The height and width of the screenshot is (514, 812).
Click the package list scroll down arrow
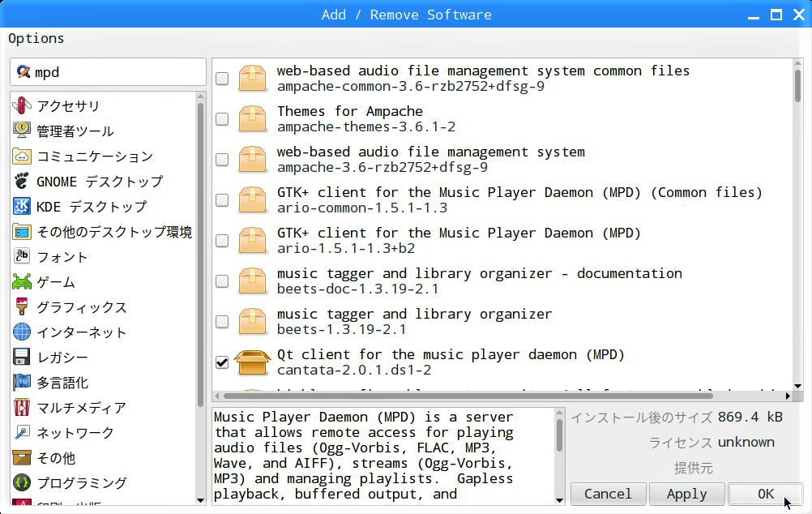pyautogui.click(x=797, y=386)
